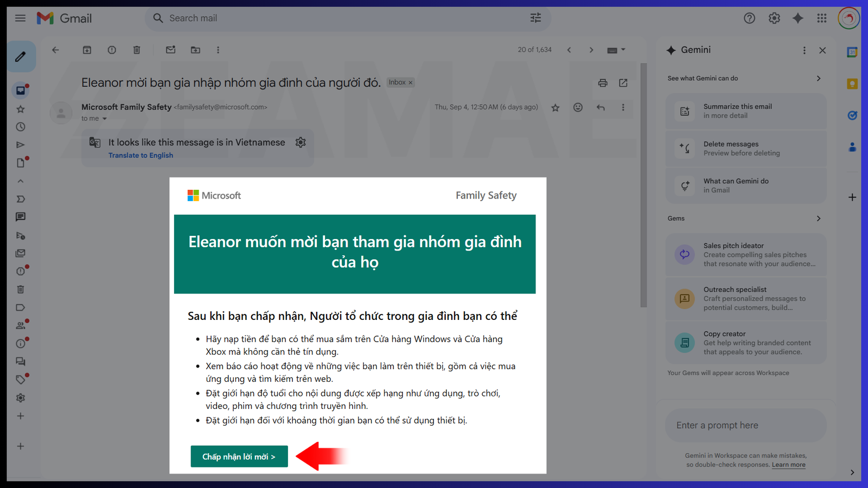Open Scheduled mail in sidebar
Viewport: 868px width, 488px height.
click(x=21, y=235)
